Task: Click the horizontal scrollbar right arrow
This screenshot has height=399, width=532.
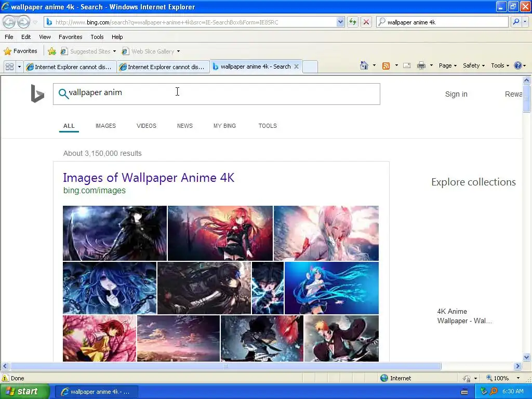Action: tap(518, 366)
